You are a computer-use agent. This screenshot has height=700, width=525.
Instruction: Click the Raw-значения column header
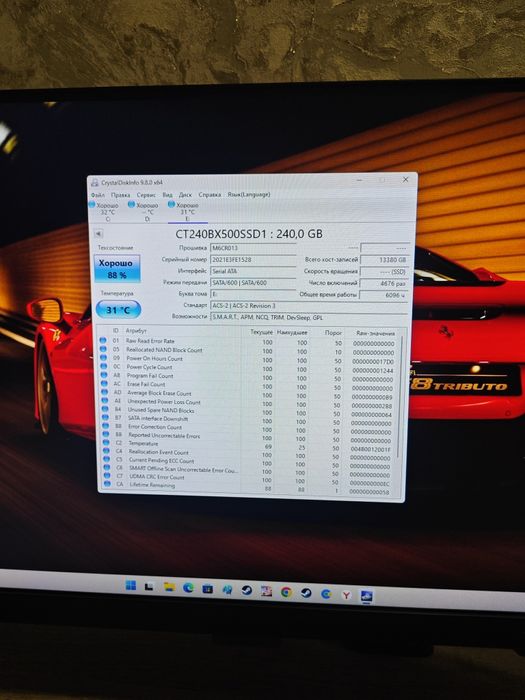[375, 333]
